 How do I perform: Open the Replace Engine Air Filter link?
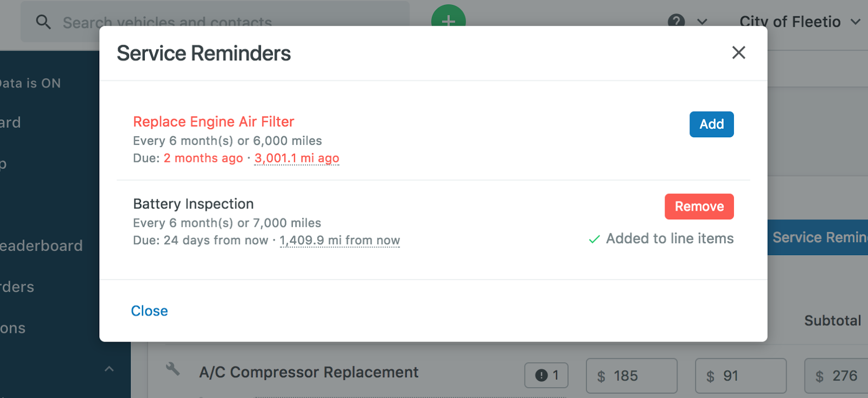[x=213, y=122]
